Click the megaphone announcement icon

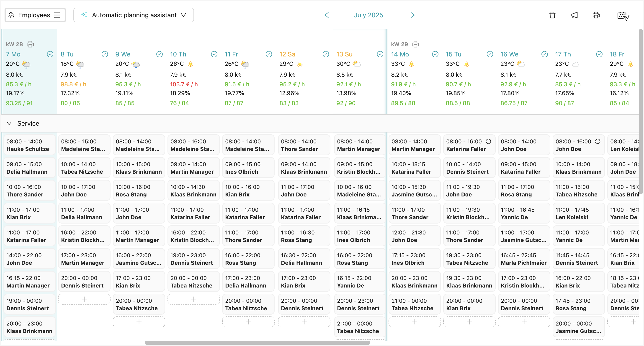coord(574,15)
